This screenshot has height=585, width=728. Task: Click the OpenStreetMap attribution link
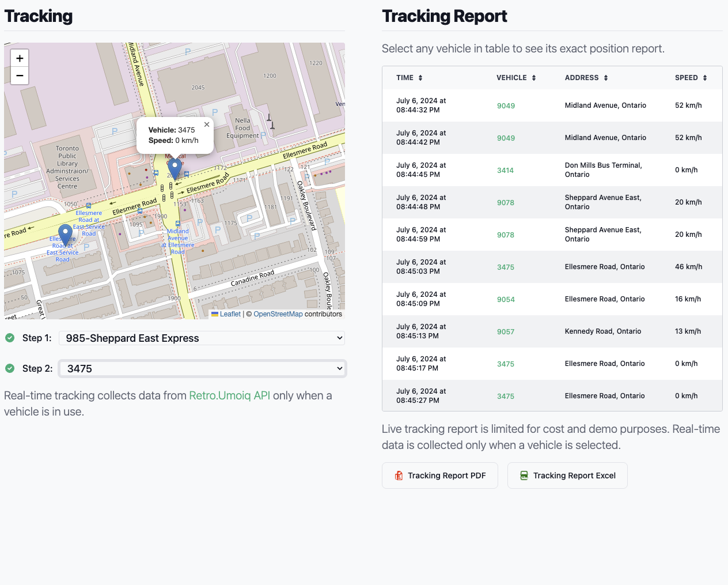[278, 314]
